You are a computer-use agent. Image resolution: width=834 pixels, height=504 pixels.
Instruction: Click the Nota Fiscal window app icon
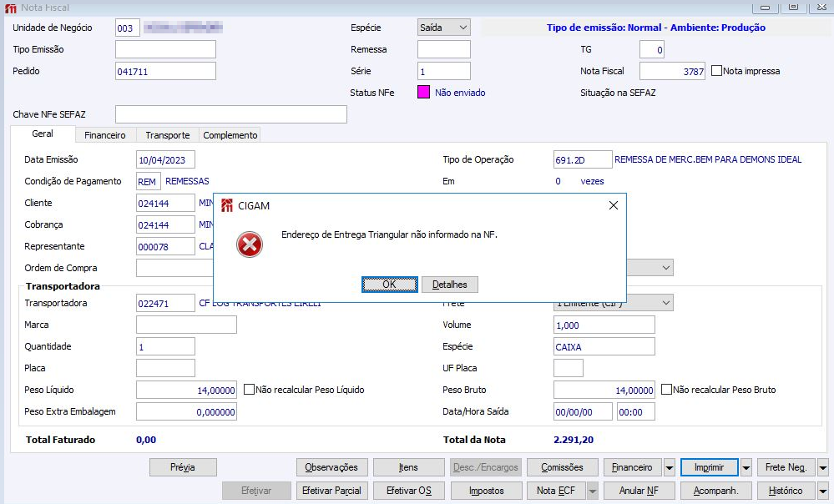tap(10, 8)
